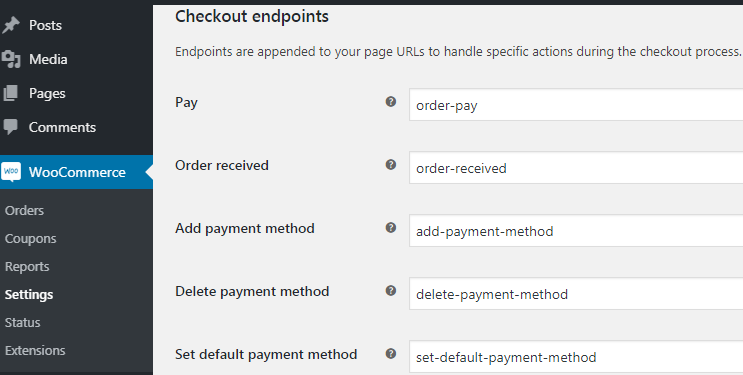Select the Settings submenu item

click(x=29, y=294)
